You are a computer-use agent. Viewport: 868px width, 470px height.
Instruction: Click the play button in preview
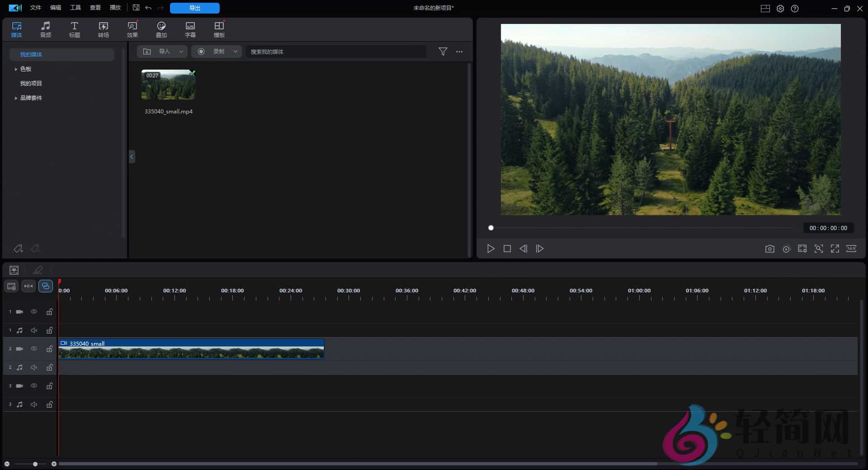point(491,249)
